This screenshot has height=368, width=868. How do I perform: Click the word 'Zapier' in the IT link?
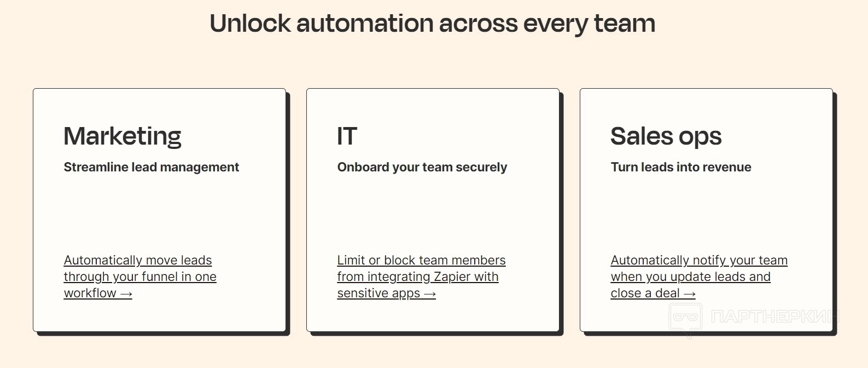[452, 277]
